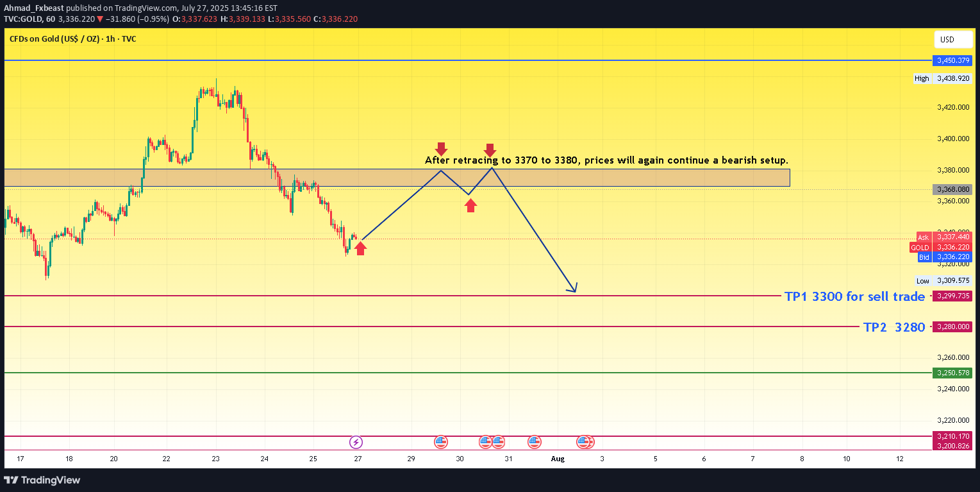Click date 8 on the time axis

coord(802,459)
